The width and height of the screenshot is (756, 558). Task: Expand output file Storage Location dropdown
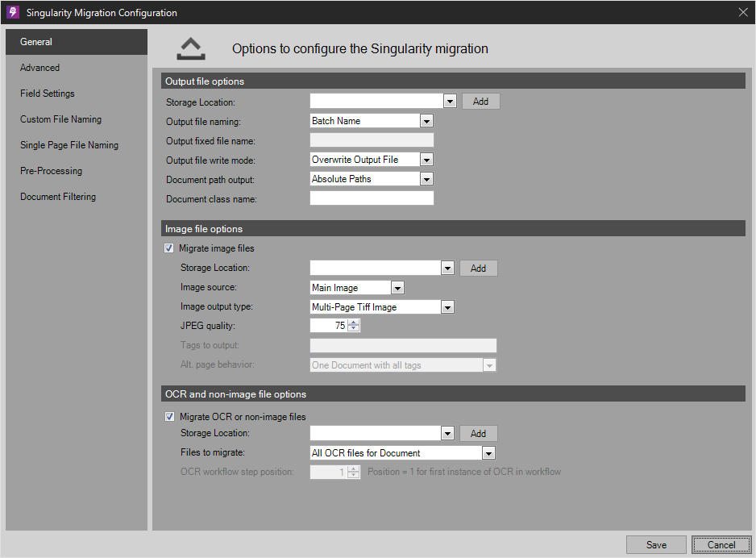pyautogui.click(x=450, y=102)
